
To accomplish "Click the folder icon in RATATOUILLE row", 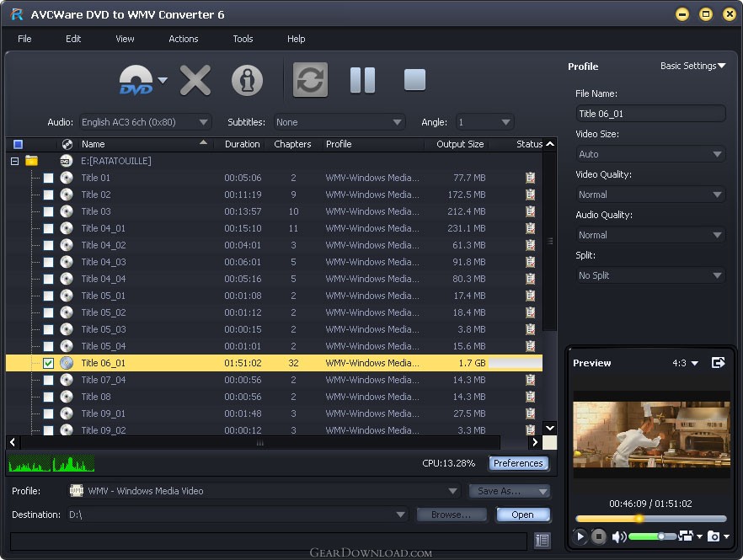I will pyautogui.click(x=32, y=161).
